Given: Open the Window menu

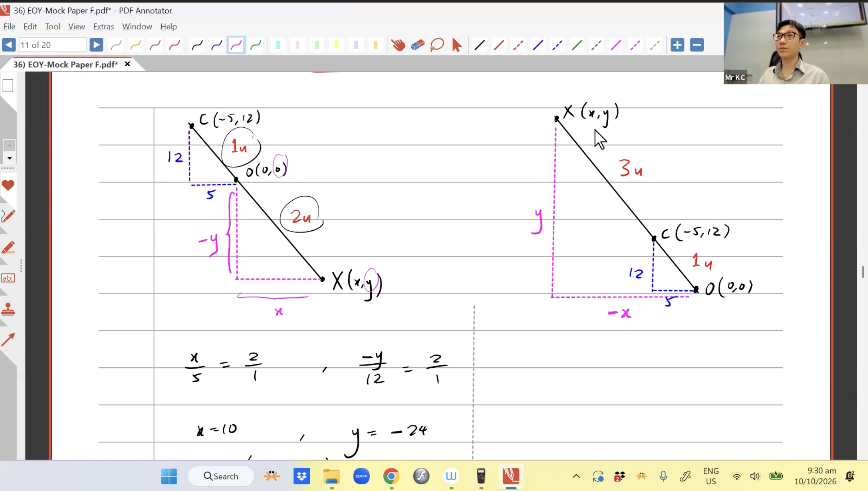Looking at the screenshot, I should point(137,27).
